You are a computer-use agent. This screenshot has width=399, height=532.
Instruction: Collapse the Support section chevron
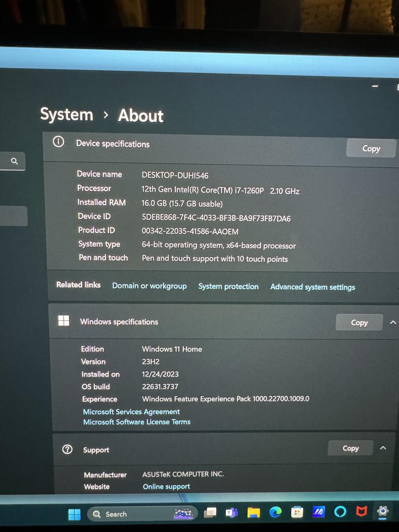tap(383, 448)
